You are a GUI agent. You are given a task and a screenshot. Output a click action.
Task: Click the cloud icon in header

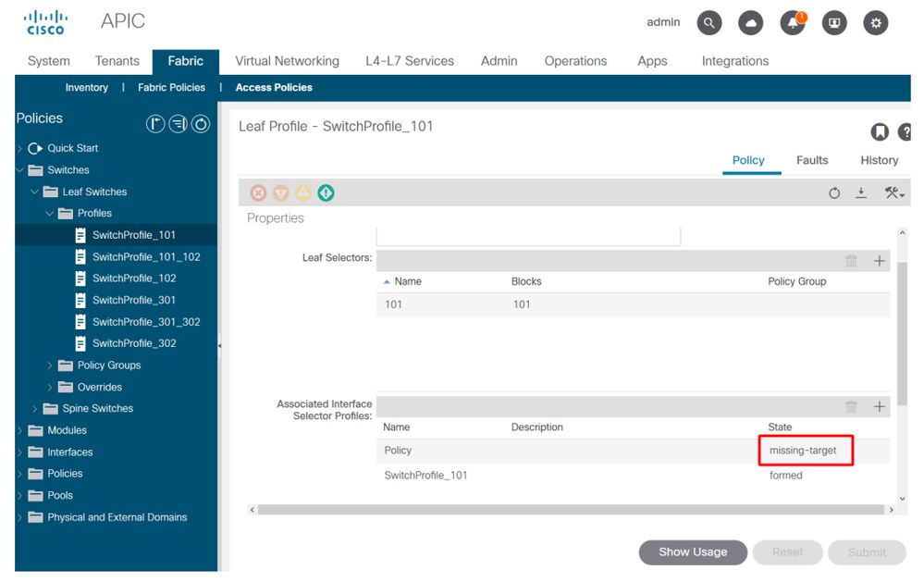(x=751, y=23)
